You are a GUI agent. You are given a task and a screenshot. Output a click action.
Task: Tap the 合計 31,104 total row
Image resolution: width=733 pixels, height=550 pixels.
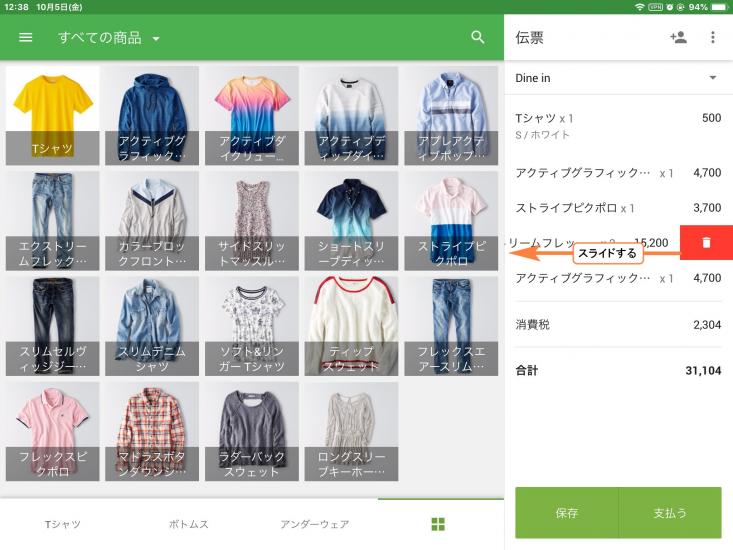(x=618, y=371)
